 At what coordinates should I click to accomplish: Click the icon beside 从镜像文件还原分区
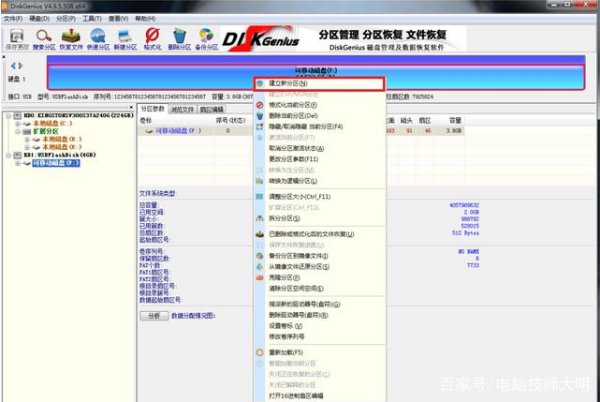coord(260,267)
